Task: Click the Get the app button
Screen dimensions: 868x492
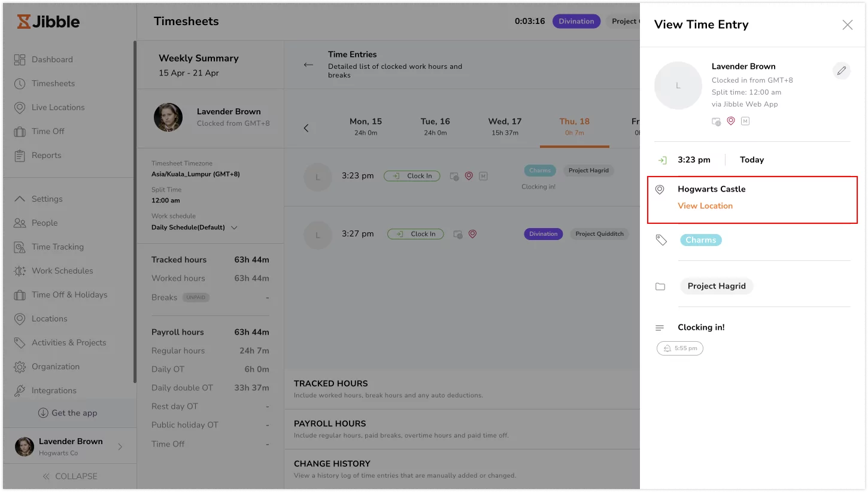Action: [x=67, y=413]
